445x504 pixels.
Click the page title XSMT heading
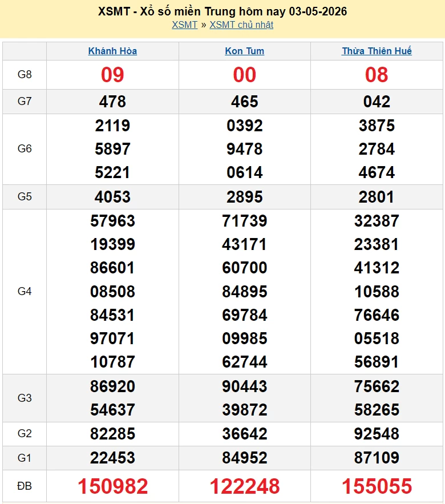point(222,11)
